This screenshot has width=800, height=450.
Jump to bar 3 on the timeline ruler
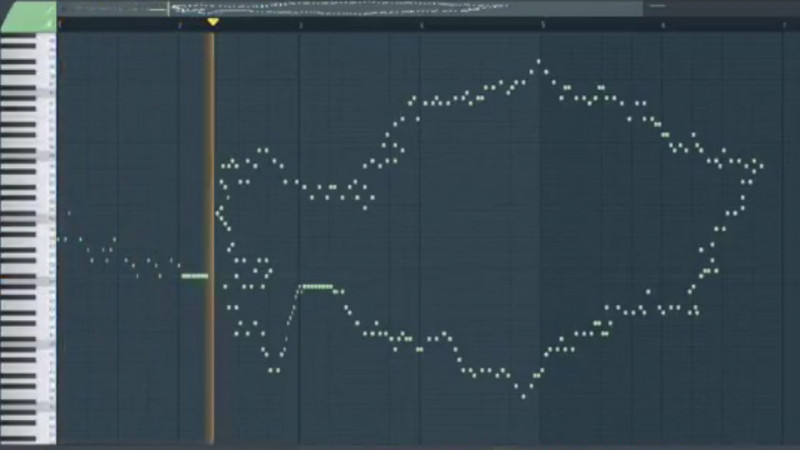(301, 23)
